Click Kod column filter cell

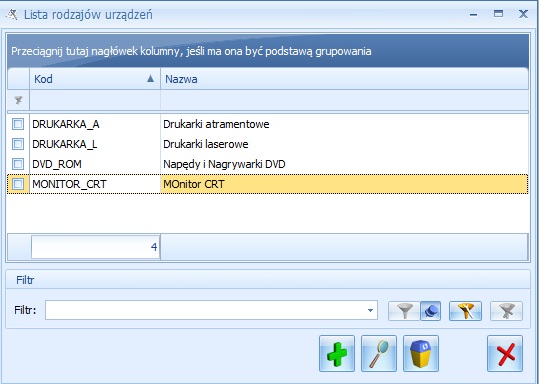coord(95,100)
